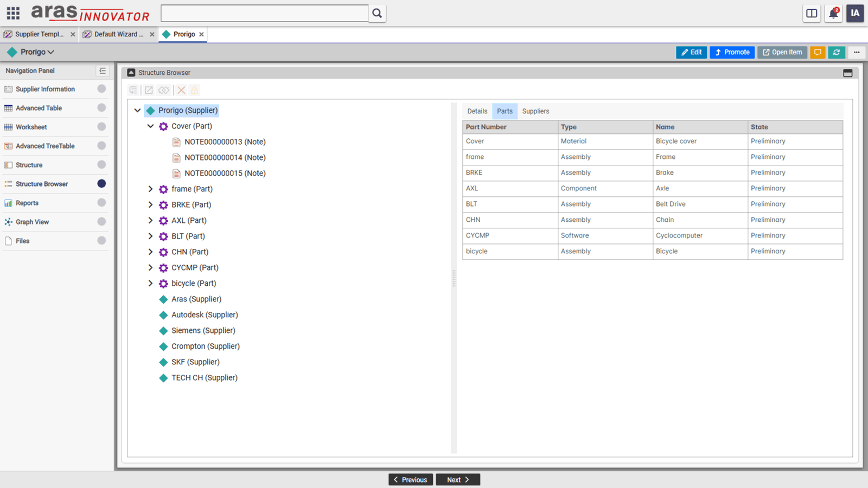Viewport: 868px width, 488px height.
Task: Toggle Structure Browser step indicator
Action: coord(101,184)
